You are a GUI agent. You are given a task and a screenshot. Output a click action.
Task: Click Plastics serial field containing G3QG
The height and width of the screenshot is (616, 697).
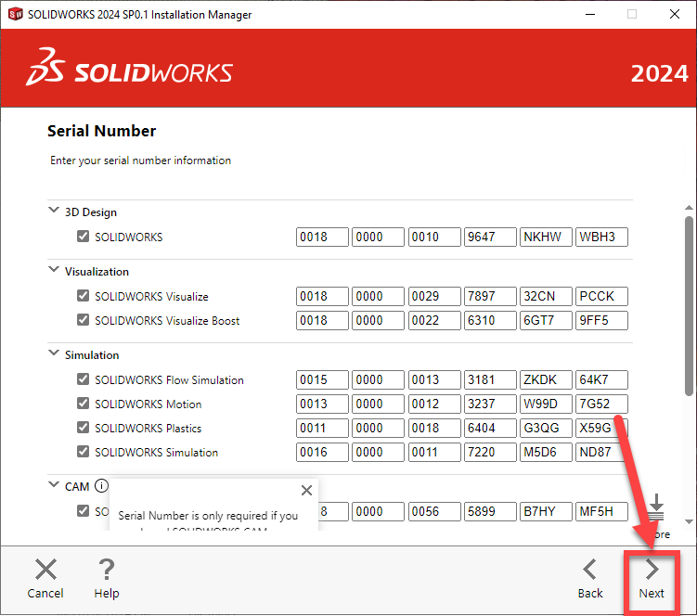tap(546, 428)
